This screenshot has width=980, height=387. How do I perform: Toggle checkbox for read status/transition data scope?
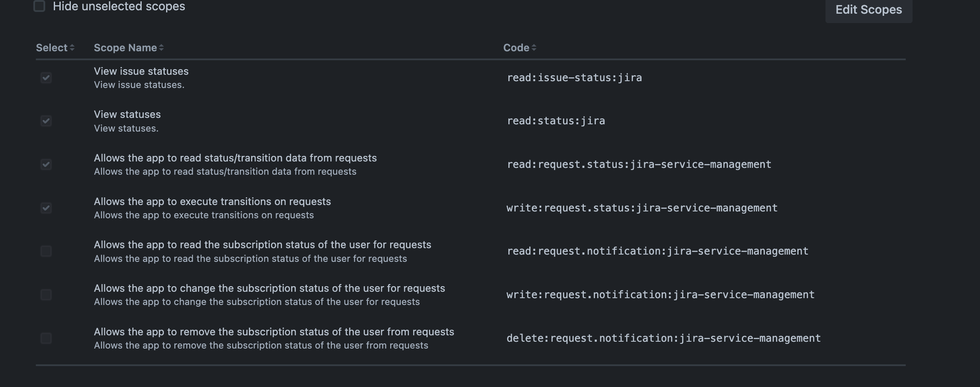(46, 164)
